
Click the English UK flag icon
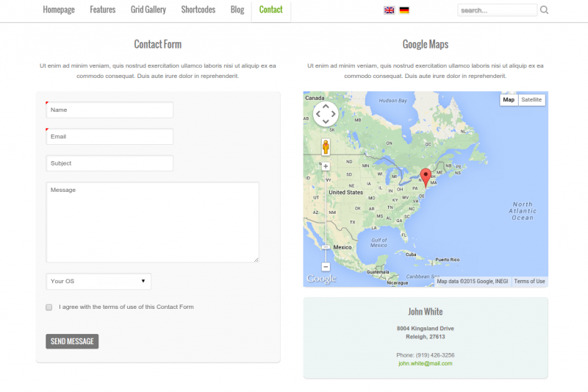(x=389, y=10)
